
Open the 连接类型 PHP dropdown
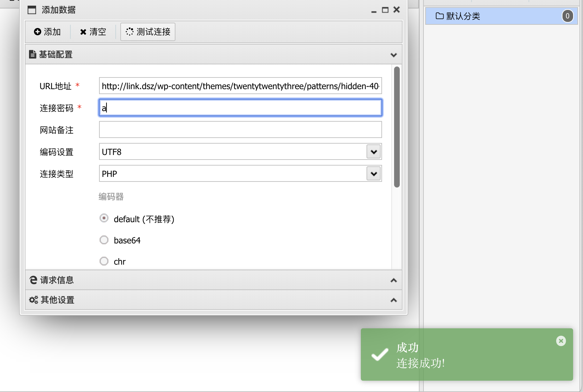pos(374,174)
